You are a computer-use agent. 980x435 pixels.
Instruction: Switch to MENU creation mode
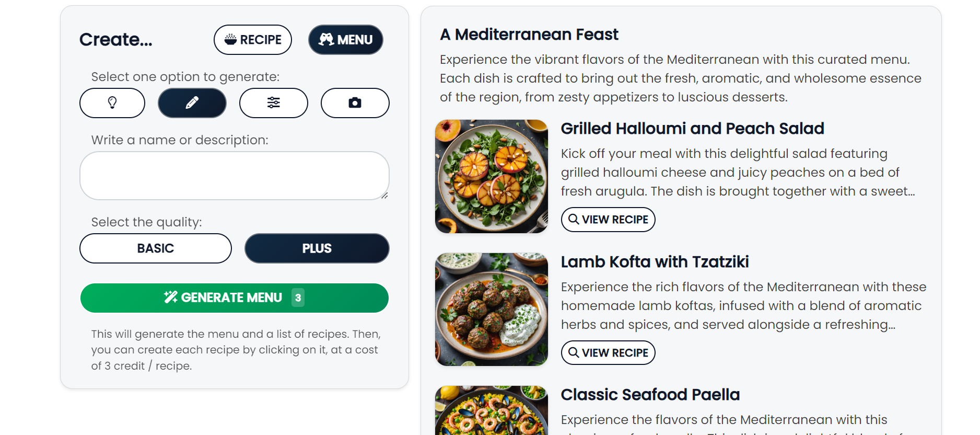click(346, 40)
